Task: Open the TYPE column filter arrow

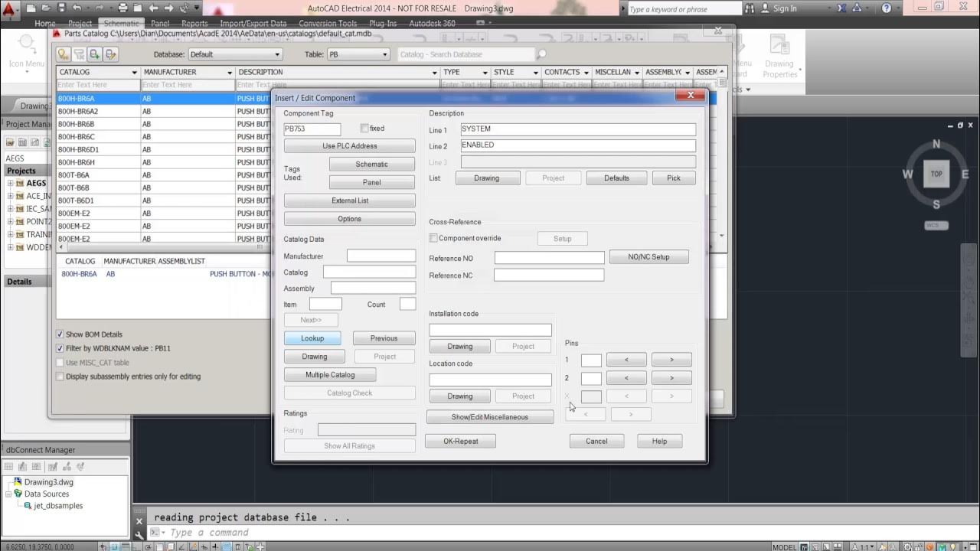Action: click(x=485, y=73)
